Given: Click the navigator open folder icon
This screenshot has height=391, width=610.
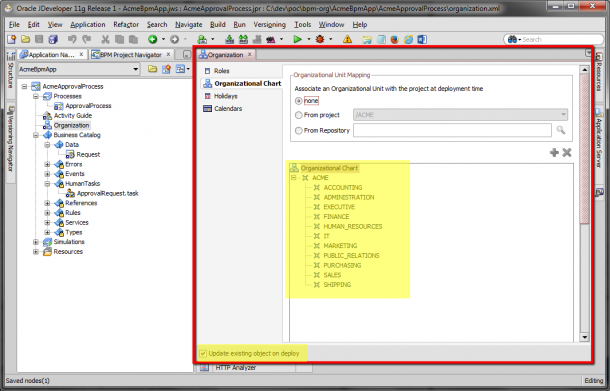Looking at the screenshot, I should (x=152, y=69).
